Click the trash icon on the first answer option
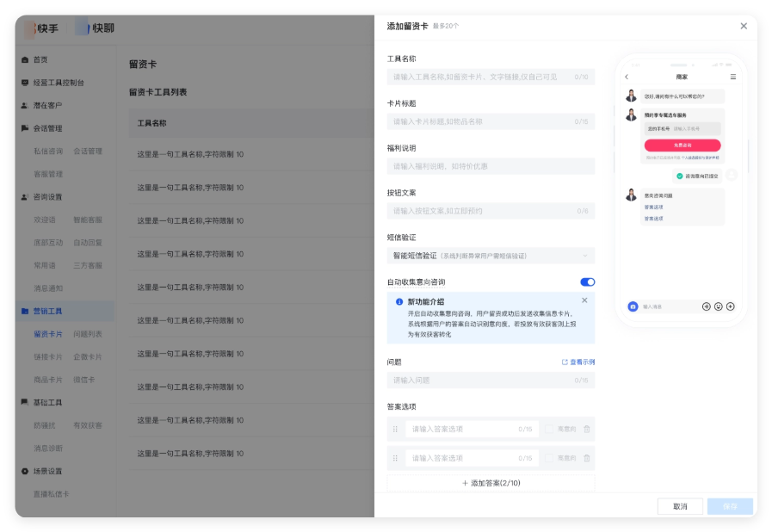The image size is (772, 532). click(x=586, y=429)
